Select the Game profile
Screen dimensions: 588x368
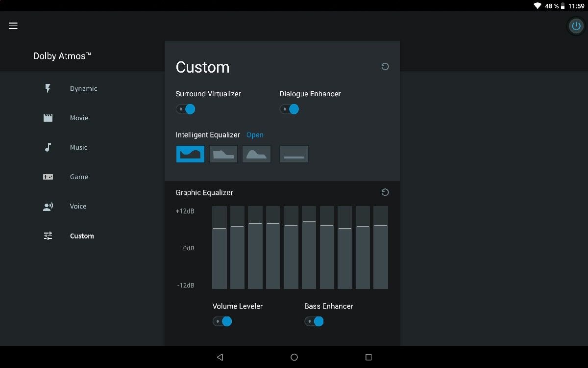[x=79, y=177]
